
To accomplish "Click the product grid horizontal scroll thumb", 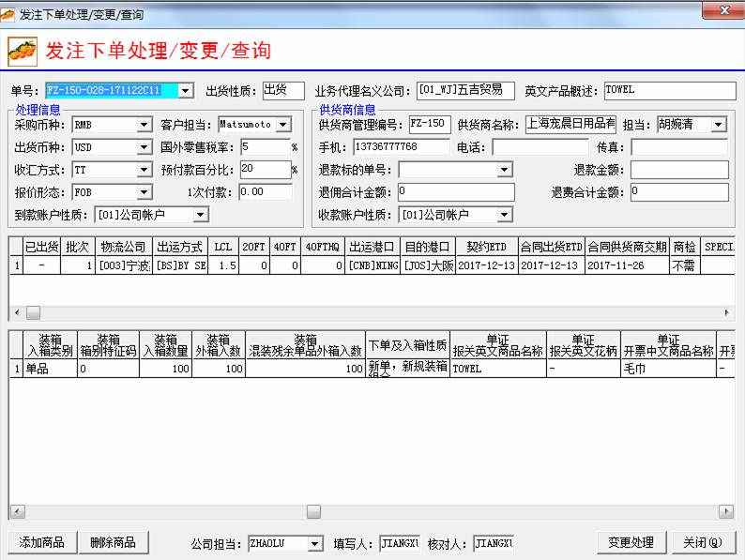I will tap(313, 511).
